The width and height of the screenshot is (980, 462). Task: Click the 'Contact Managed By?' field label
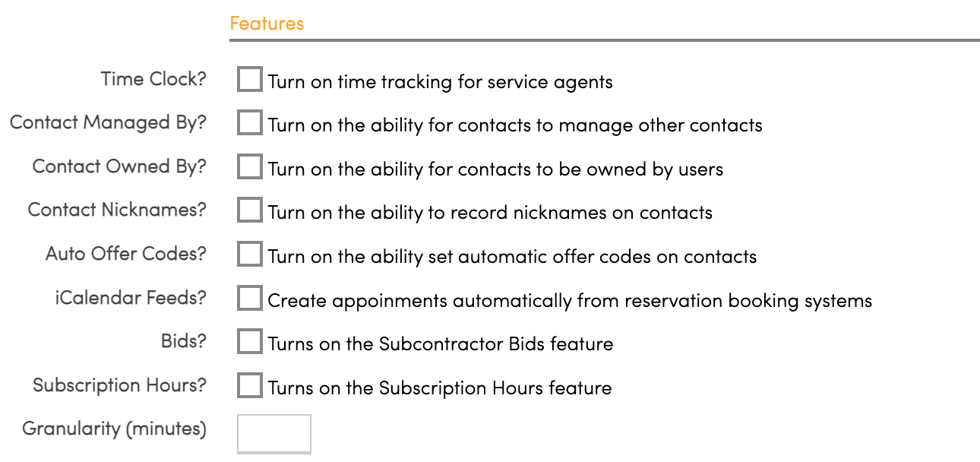[x=108, y=122]
